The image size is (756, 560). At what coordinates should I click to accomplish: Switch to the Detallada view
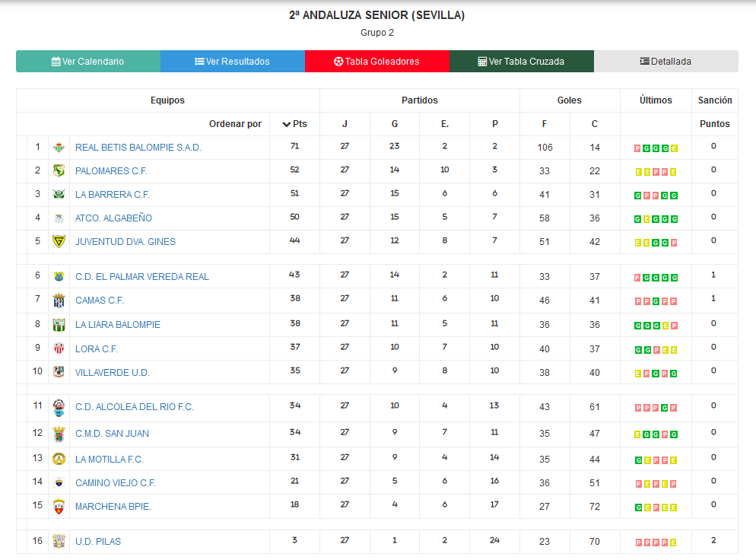point(665,62)
